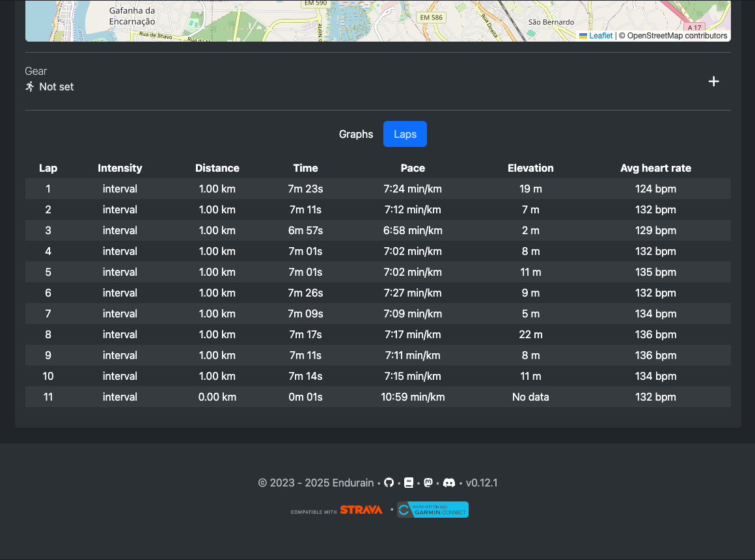Open the Endurain GitHub repository icon
Screen dimensions: 755x560
tap(389, 483)
